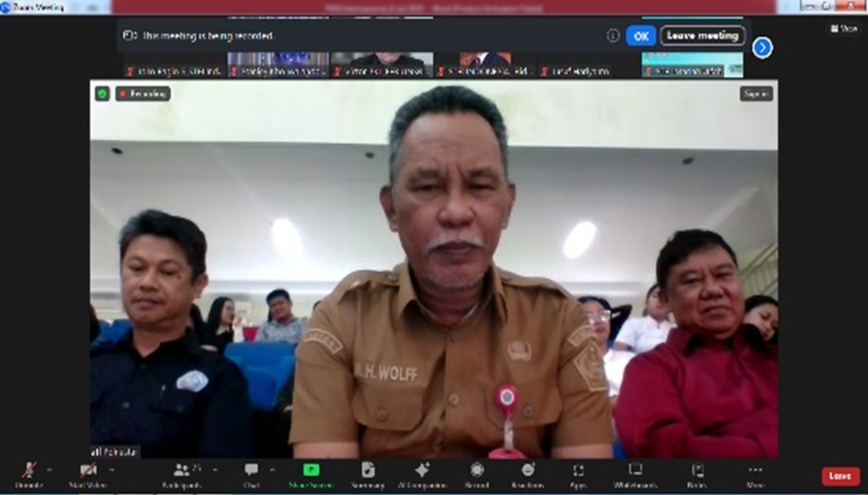This screenshot has height=495, width=868.
Task: Open the Participants panel
Action: pyautogui.click(x=182, y=471)
